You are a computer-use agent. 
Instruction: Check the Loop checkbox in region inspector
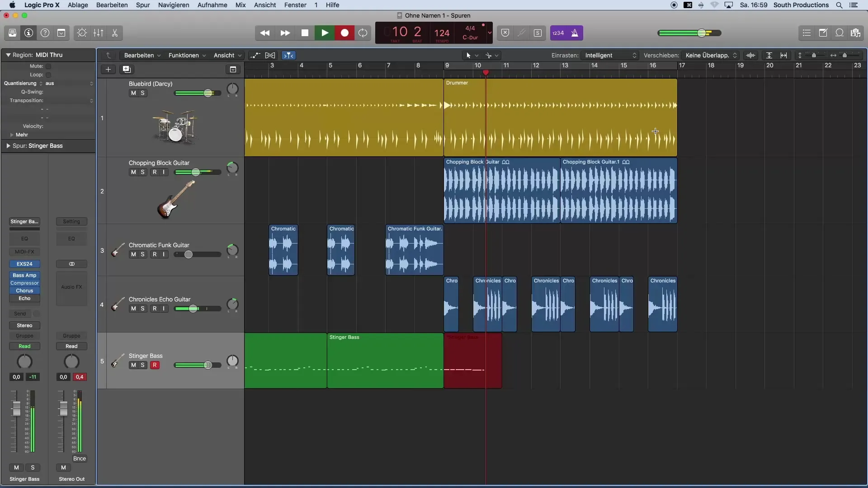click(48, 75)
